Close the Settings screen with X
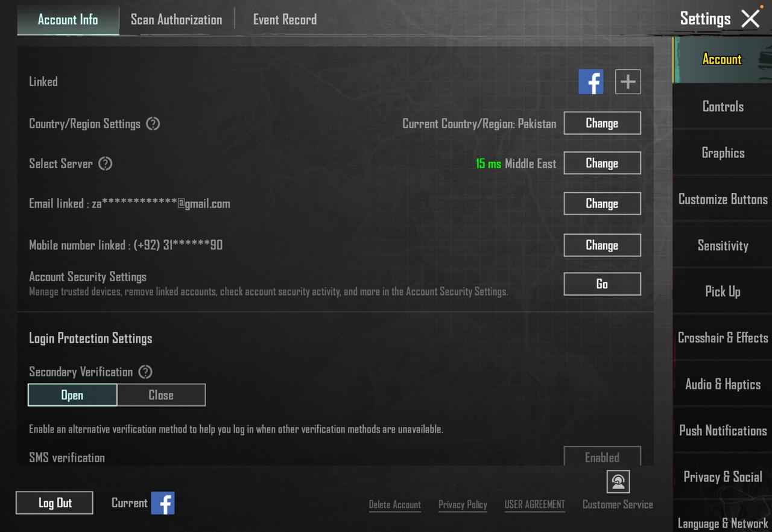The image size is (772, 532). point(750,19)
